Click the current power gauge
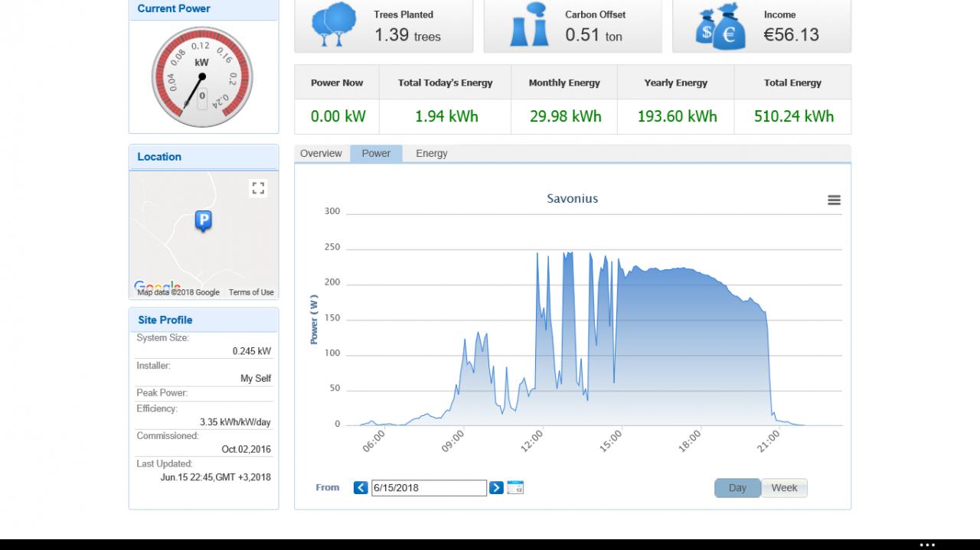980x550 pixels. 202,76
